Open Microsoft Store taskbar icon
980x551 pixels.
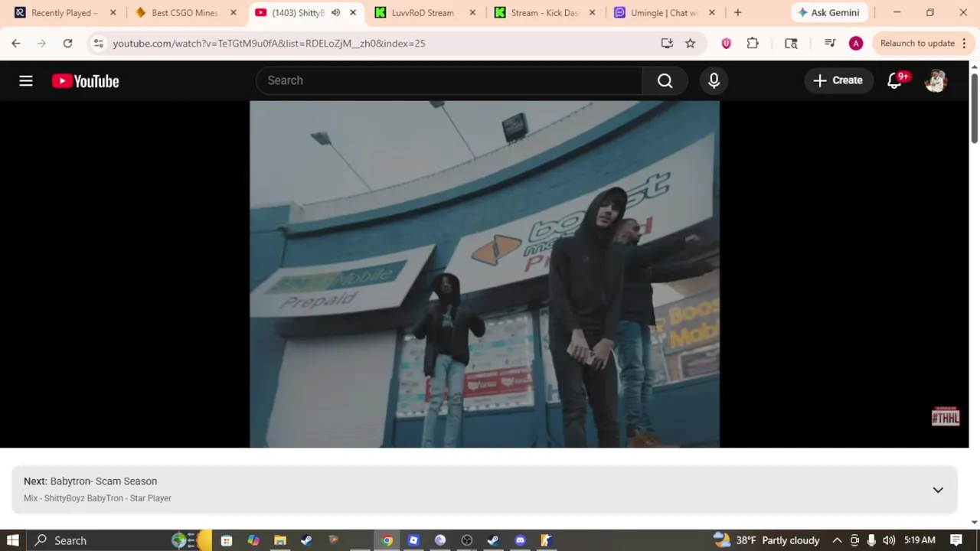[227, 540]
